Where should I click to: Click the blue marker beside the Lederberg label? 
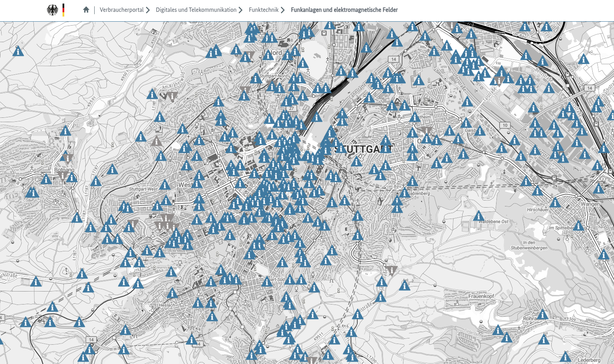[565, 357]
